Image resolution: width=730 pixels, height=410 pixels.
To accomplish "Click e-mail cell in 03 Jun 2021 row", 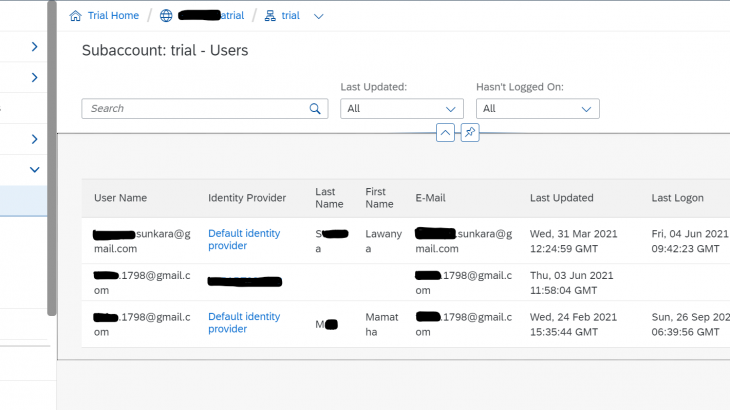I will [x=464, y=282].
